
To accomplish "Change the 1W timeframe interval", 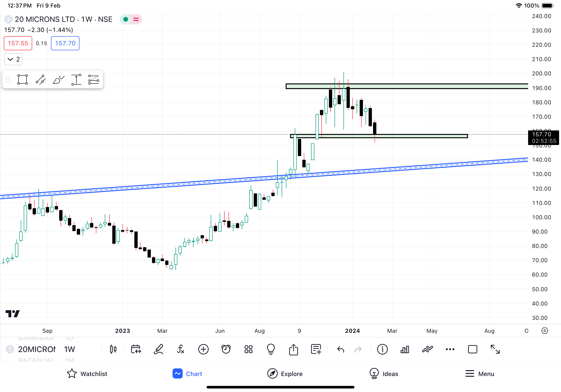I will [x=69, y=349].
